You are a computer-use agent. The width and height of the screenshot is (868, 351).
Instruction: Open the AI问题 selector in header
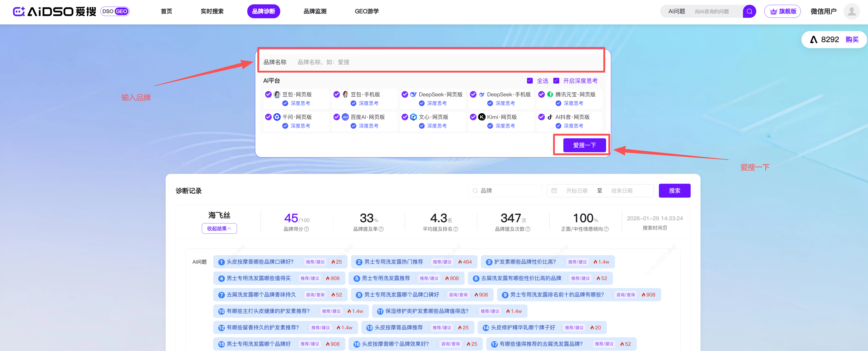[x=677, y=11]
